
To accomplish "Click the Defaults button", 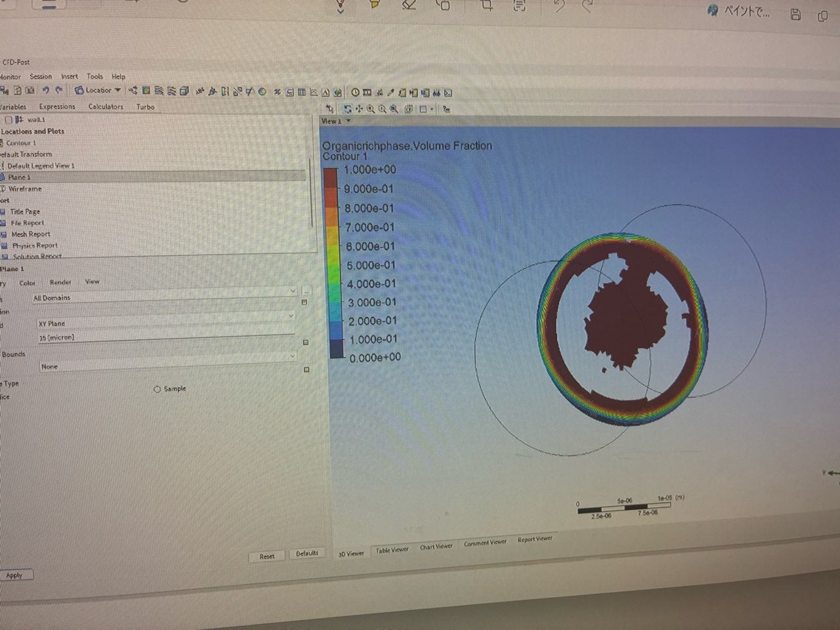I will click(306, 553).
